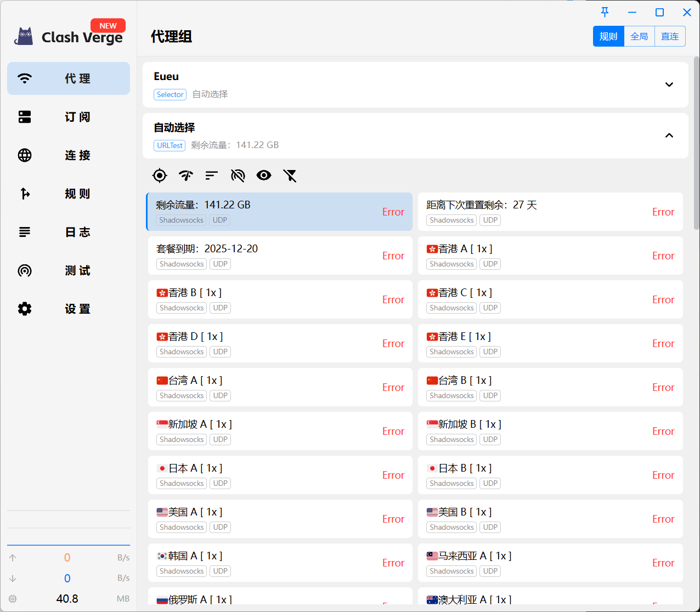Pin the window with the pin icon
This screenshot has height=612, width=700.
(x=605, y=12)
